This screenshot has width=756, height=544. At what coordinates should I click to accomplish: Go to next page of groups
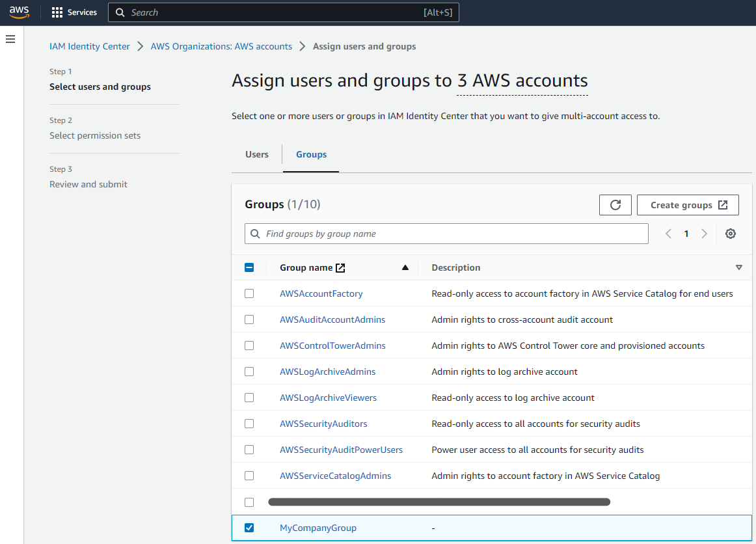tap(704, 234)
